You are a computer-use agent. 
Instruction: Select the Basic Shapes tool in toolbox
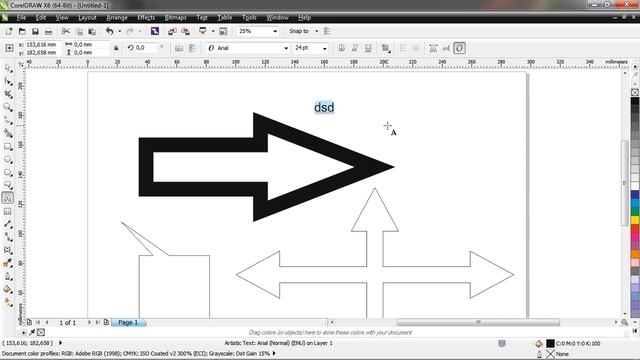tap(8, 185)
